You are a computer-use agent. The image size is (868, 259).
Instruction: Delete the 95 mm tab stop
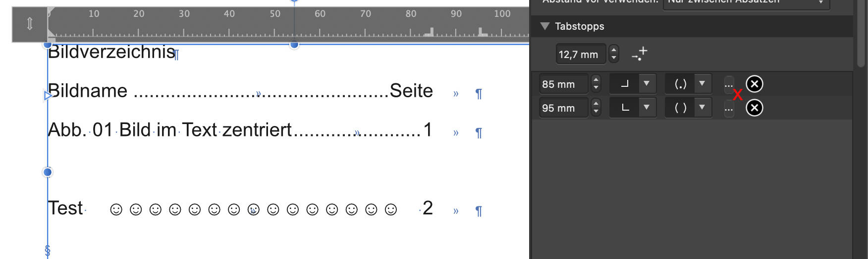pos(754,108)
